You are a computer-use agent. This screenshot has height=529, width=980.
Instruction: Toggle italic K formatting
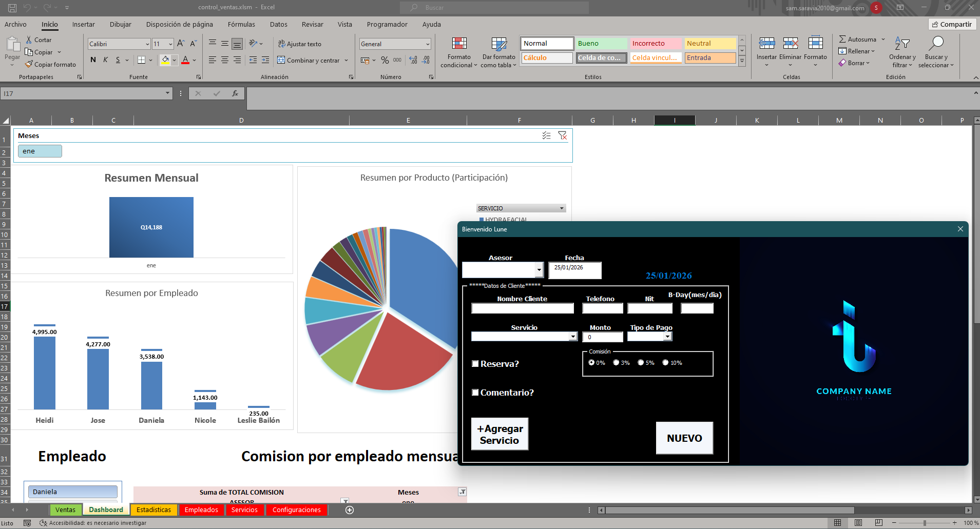click(105, 60)
